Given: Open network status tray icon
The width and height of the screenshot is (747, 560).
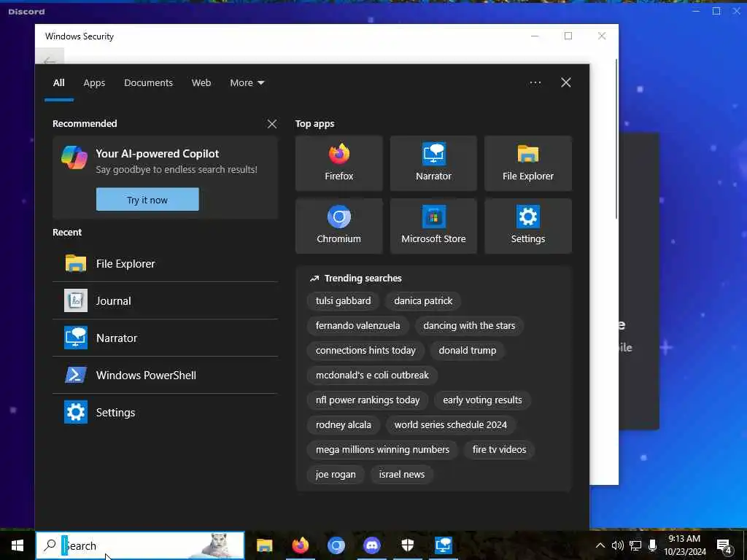Looking at the screenshot, I should [x=635, y=545].
